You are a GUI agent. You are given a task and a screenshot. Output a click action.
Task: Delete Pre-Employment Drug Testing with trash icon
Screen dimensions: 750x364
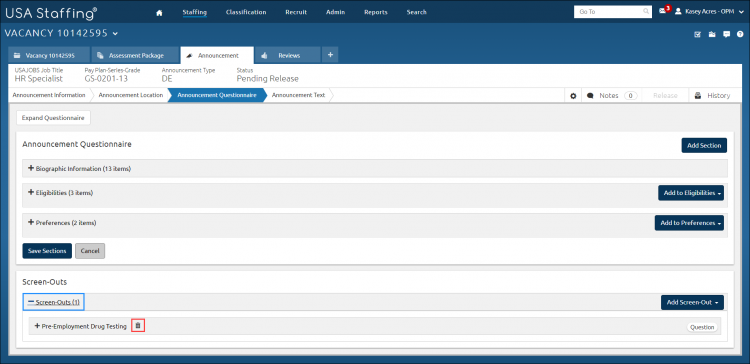coord(138,326)
